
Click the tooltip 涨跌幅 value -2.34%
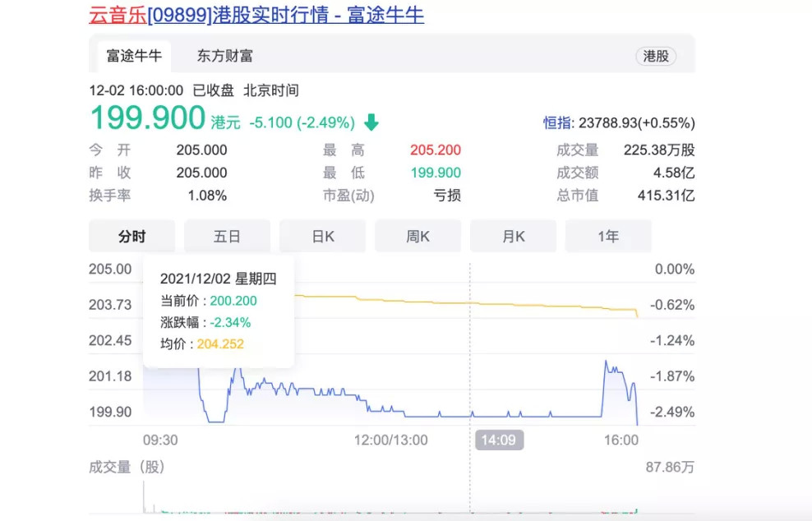pyautogui.click(x=230, y=323)
